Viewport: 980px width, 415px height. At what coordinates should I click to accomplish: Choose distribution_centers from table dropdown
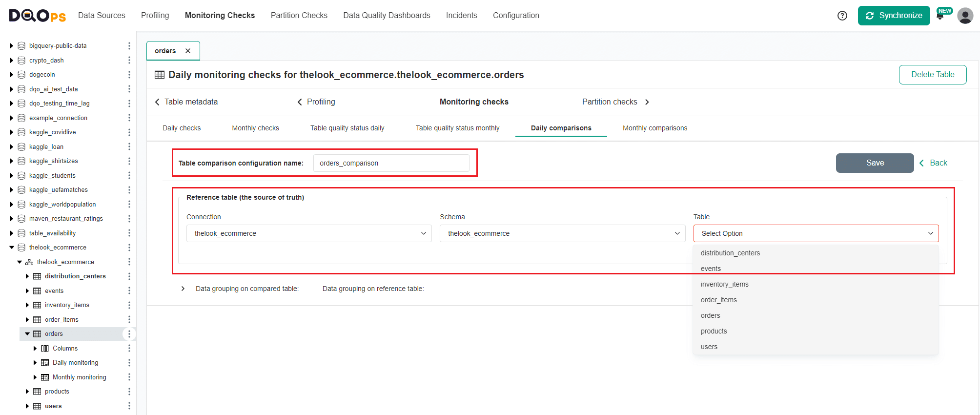pyautogui.click(x=816, y=253)
